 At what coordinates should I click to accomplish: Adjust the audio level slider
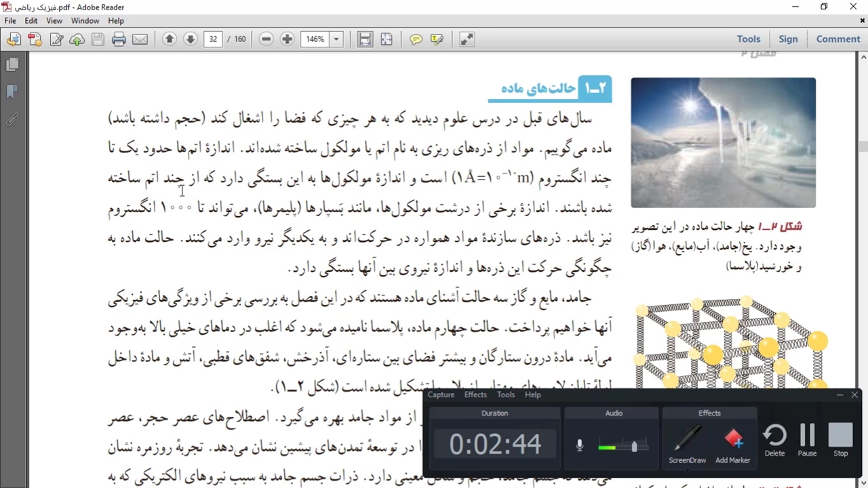(634, 446)
